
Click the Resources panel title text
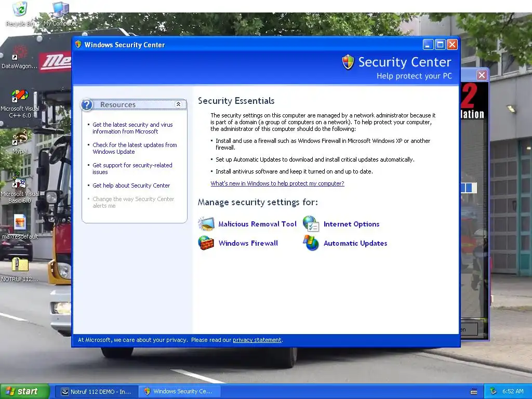[x=118, y=104]
